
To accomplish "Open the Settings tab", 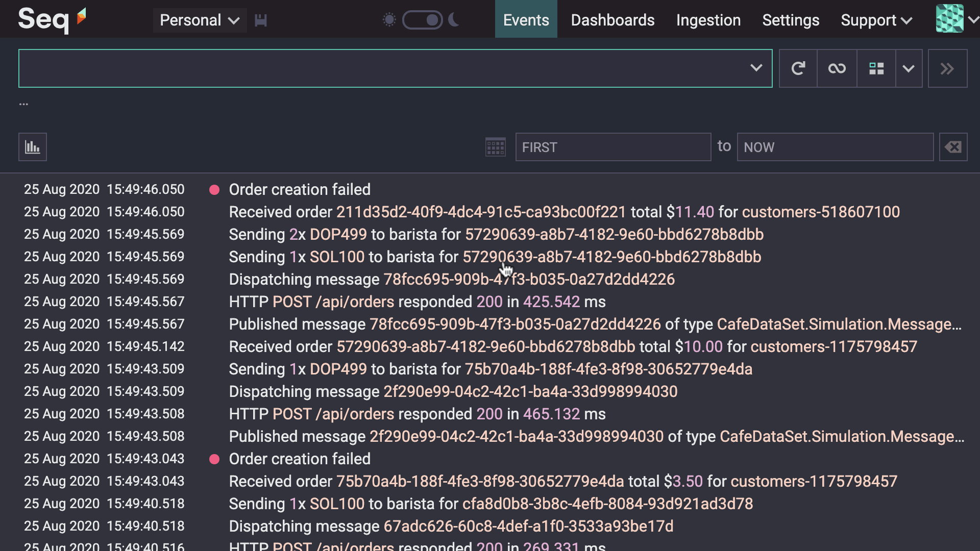I will pyautogui.click(x=791, y=20).
